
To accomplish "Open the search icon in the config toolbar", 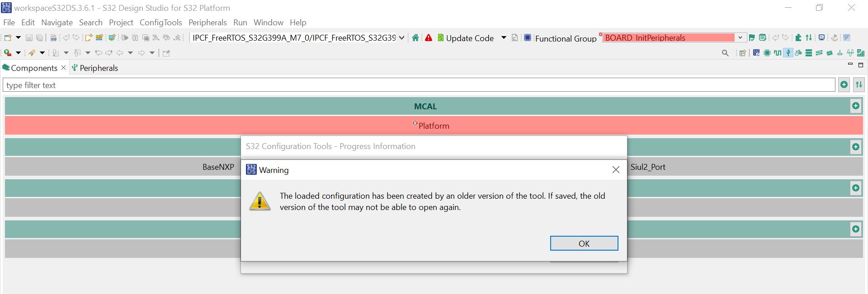I will tap(725, 53).
